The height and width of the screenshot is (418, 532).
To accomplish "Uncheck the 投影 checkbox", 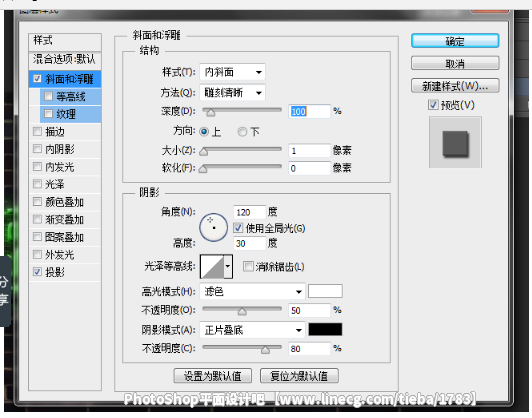I will 37,272.
